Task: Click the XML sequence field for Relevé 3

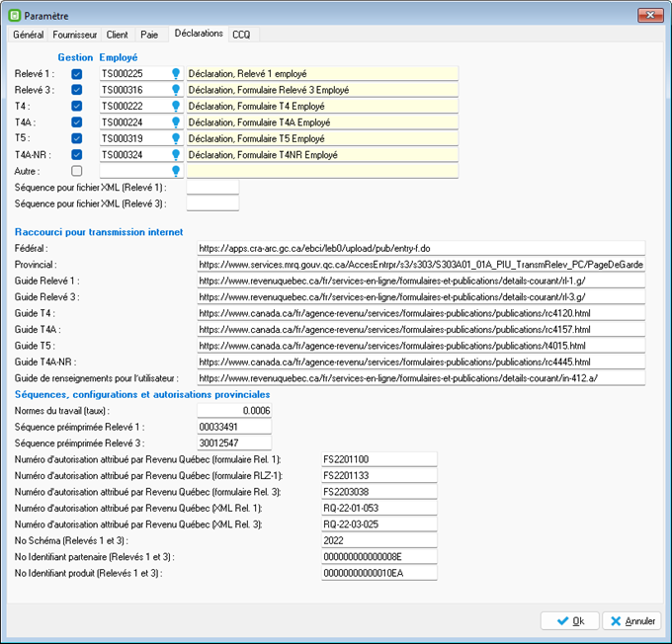Action: click(212, 203)
